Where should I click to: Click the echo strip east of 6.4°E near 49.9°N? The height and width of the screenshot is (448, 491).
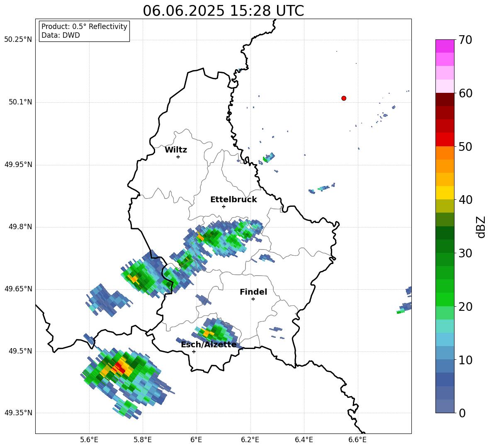point(321,188)
